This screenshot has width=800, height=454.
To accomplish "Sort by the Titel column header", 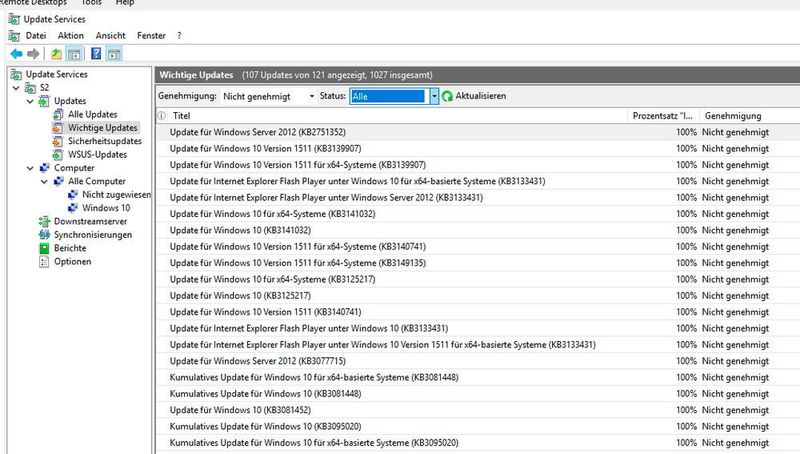I will [x=397, y=116].
